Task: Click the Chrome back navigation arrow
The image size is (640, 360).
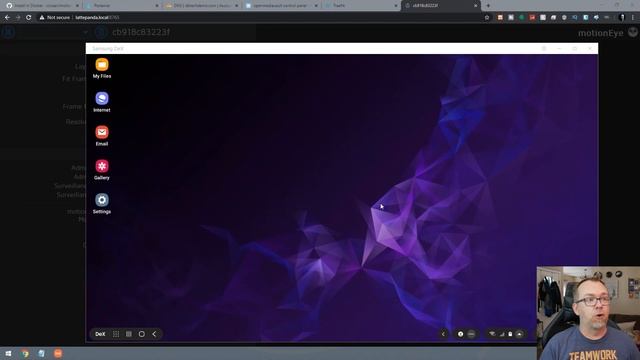Action: (7, 18)
